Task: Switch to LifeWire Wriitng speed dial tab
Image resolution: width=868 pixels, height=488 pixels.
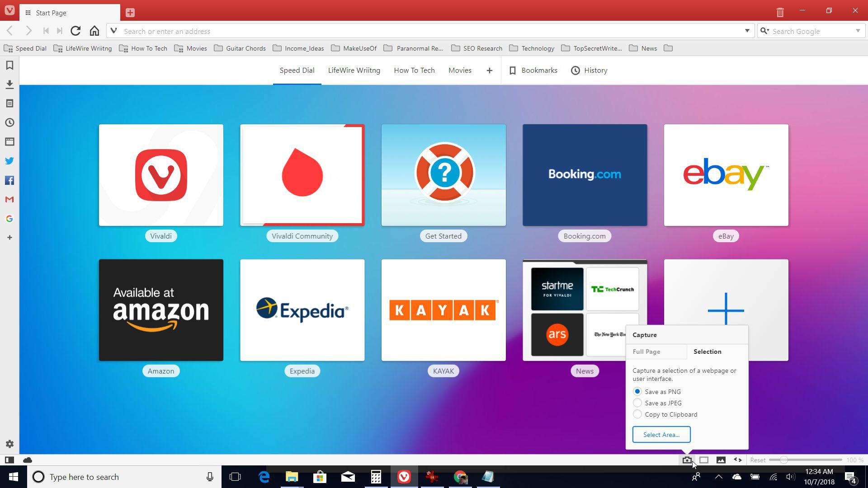Action: point(354,70)
